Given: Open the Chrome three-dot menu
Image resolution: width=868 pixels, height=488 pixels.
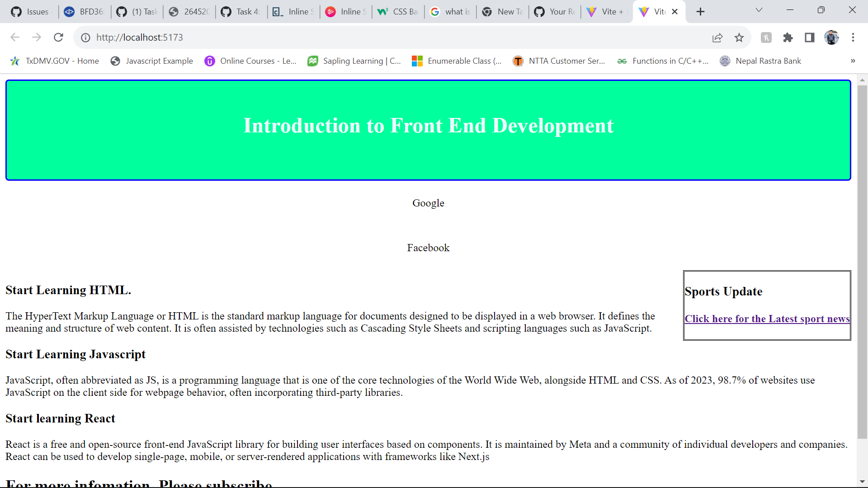Looking at the screenshot, I should [854, 38].
